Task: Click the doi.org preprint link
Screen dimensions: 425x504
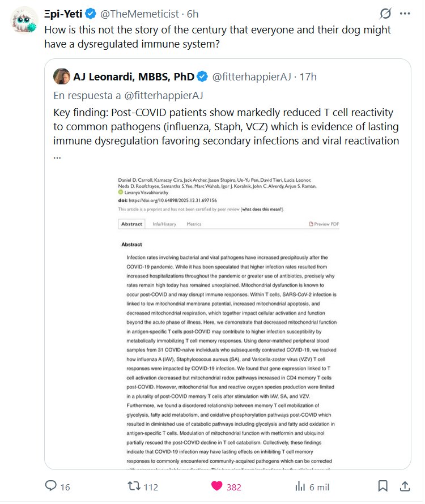Action: click(172, 200)
